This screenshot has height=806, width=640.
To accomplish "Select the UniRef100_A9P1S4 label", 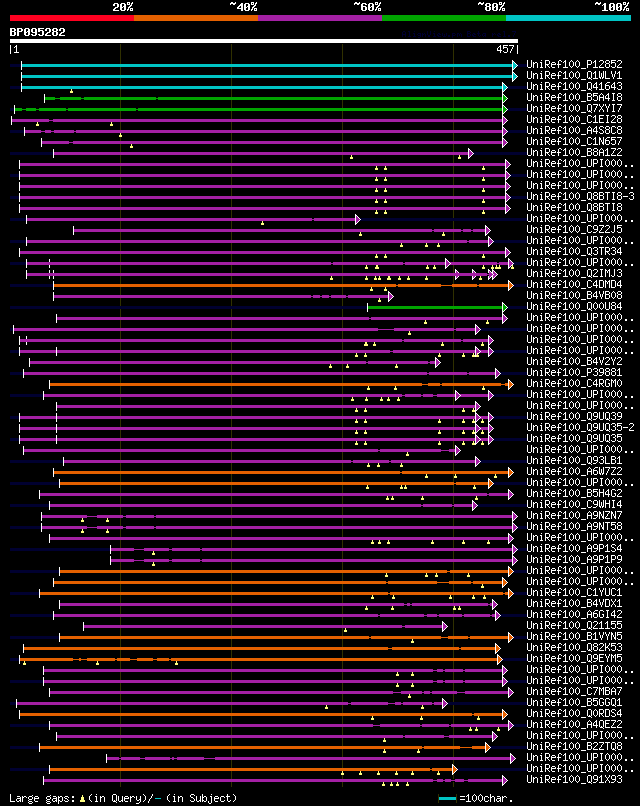I will 574,548.
